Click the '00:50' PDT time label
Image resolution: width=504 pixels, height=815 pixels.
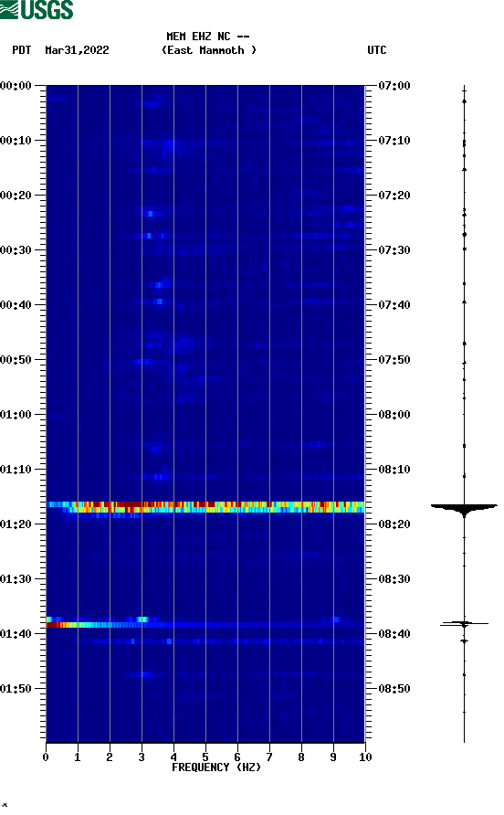(16, 360)
